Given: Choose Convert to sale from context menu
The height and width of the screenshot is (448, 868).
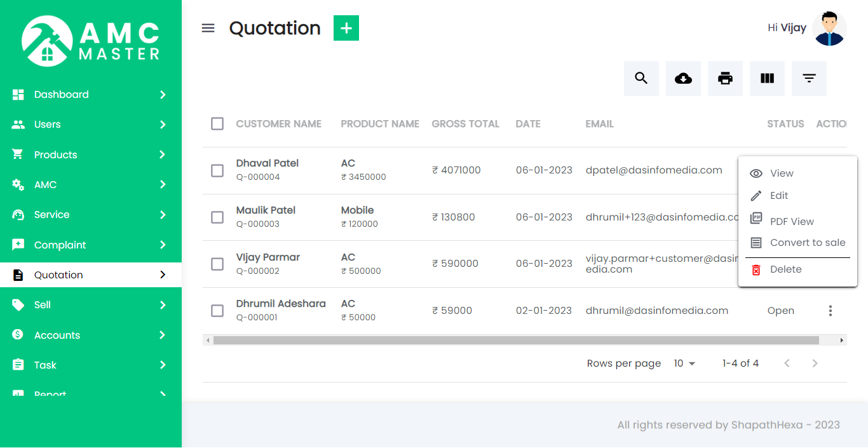Looking at the screenshot, I should 807,243.
